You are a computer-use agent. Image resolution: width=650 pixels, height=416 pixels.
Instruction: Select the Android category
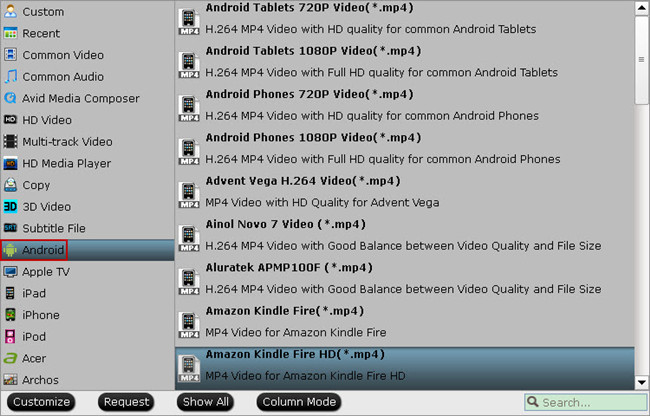pyautogui.click(x=87, y=250)
